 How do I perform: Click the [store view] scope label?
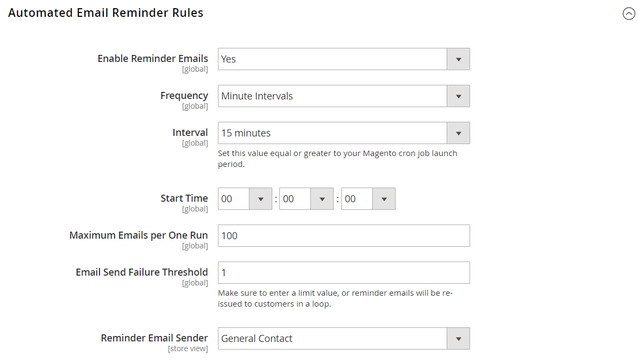coord(188,348)
